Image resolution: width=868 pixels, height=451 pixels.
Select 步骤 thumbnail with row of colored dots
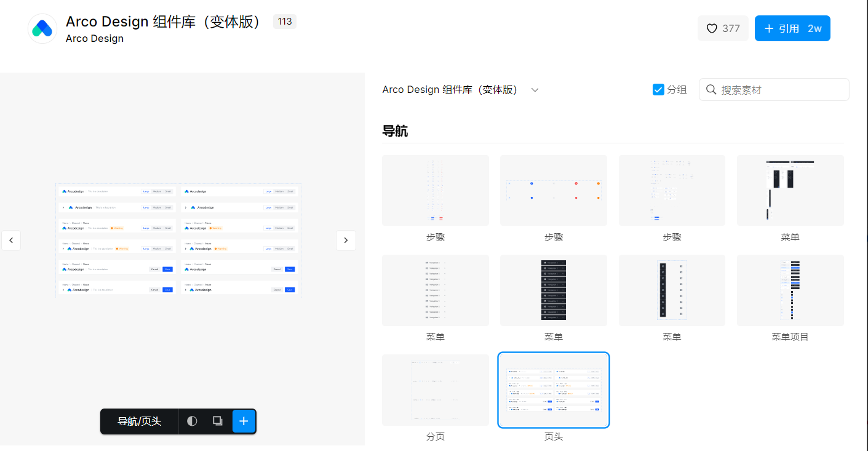[554, 190]
